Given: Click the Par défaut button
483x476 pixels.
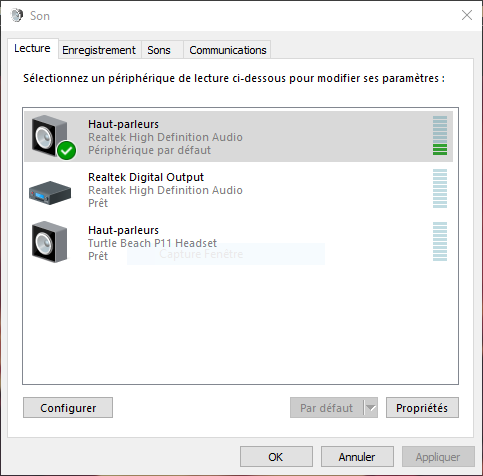Looking at the screenshot, I should pos(327,408).
